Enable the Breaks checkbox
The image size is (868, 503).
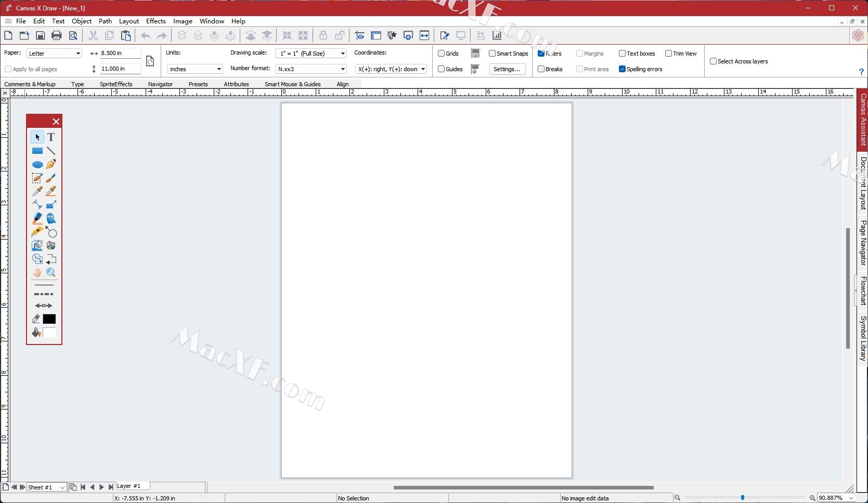541,69
